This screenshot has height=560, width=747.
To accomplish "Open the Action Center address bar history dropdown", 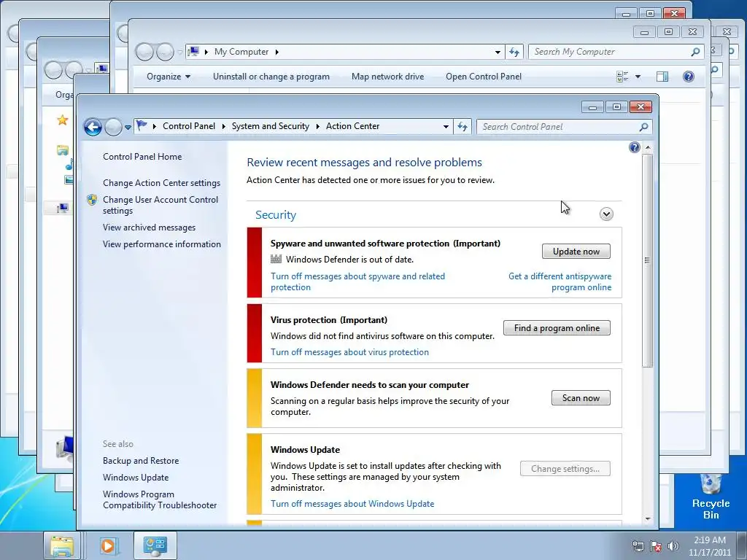I will [446, 127].
